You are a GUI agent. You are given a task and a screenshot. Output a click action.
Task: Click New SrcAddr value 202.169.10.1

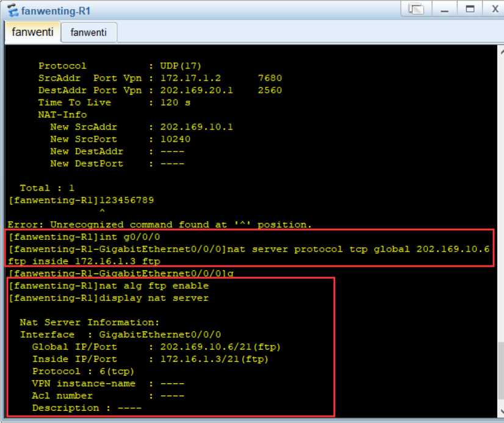(x=196, y=127)
